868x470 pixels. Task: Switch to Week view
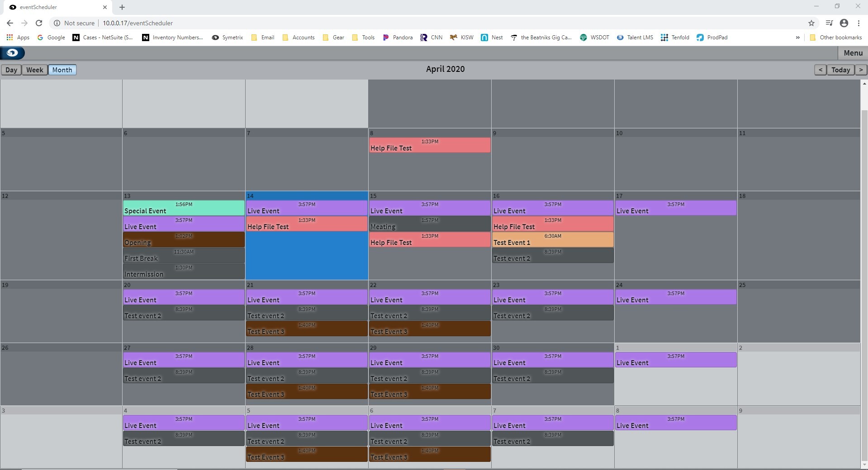[34, 70]
